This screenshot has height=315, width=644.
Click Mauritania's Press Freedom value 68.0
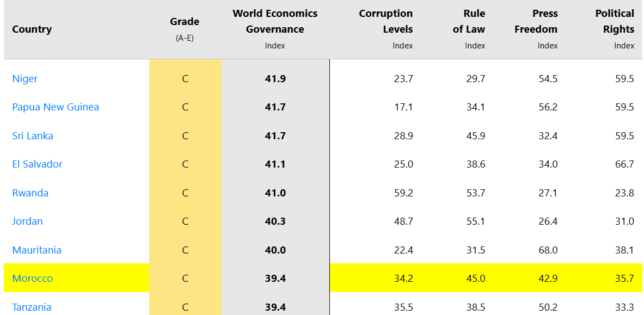547,250
